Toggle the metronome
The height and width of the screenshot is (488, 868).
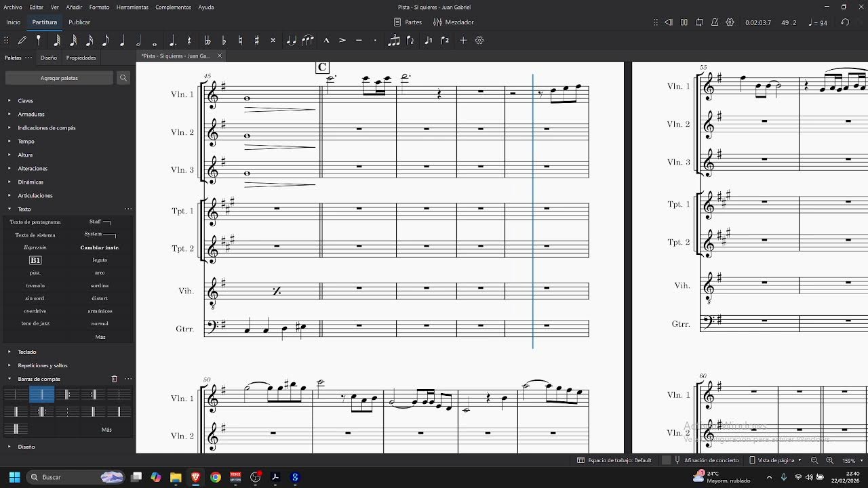pyautogui.click(x=715, y=22)
